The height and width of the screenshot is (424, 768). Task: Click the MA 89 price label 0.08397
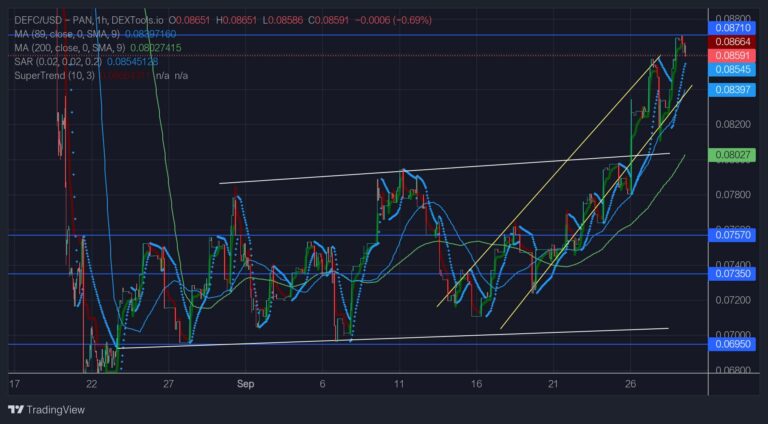(732, 90)
